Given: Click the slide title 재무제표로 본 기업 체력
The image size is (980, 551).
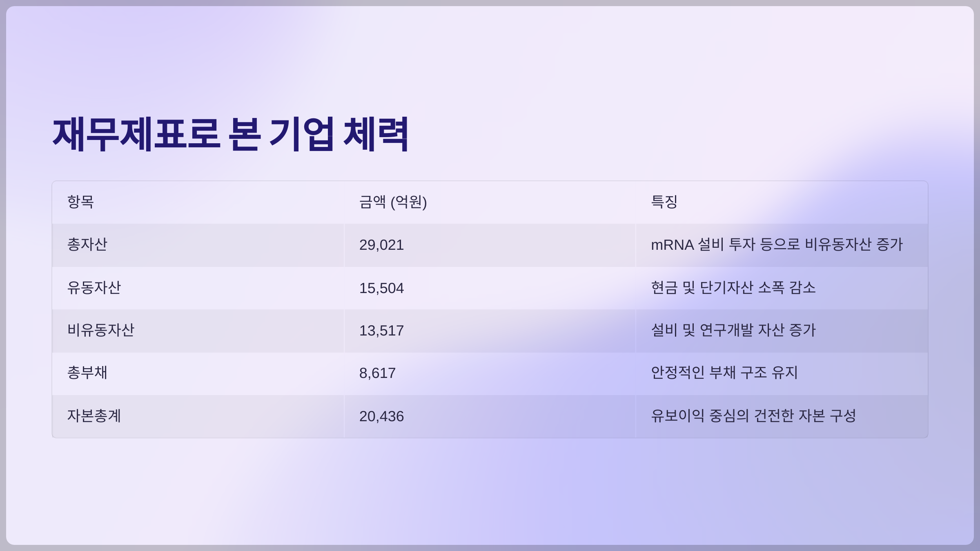Looking at the screenshot, I should 231,134.
